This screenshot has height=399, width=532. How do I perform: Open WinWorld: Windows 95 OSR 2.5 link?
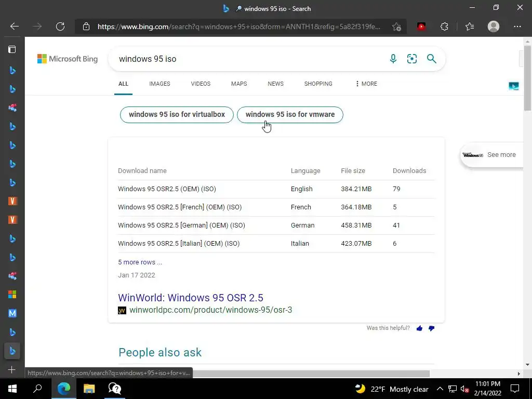191,298
